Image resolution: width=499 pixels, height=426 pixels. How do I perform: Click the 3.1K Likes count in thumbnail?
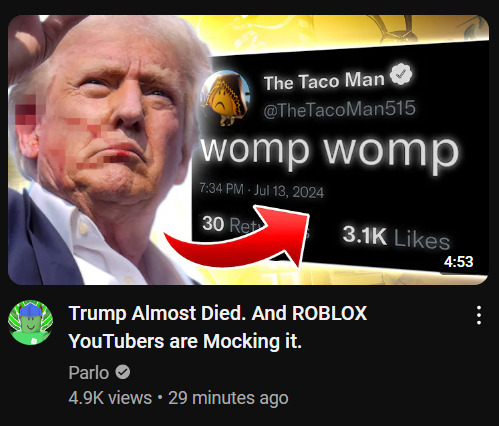[x=396, y=237]
